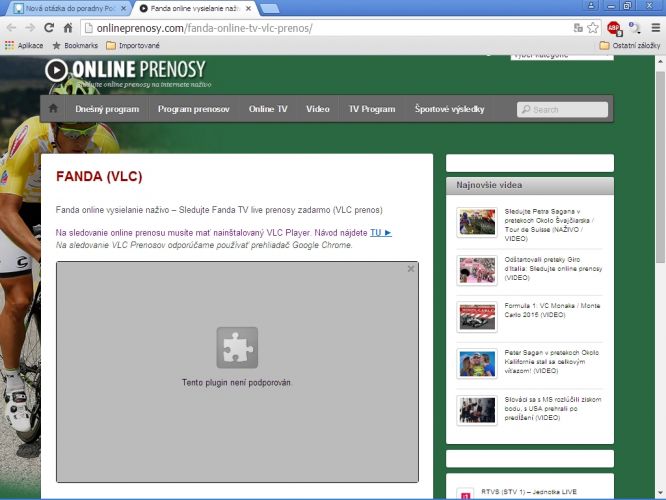
Task: Close the Nová otázka do poradny tab
Action: (124, 8)
